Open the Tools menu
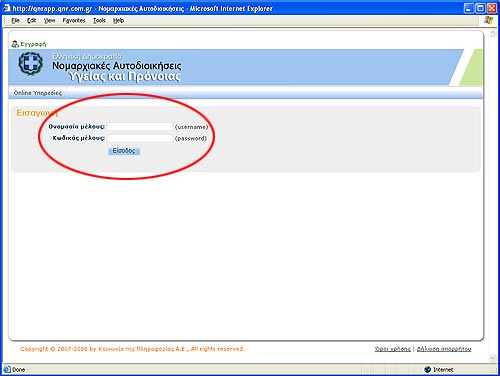The height and width of the screenshot is (376, 500). point(99,21)
